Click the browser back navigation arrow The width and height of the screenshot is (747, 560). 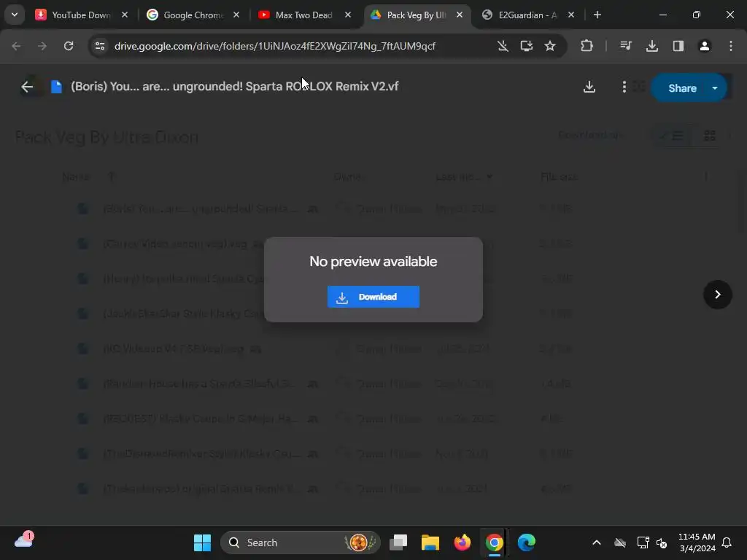tap(16, 46)
